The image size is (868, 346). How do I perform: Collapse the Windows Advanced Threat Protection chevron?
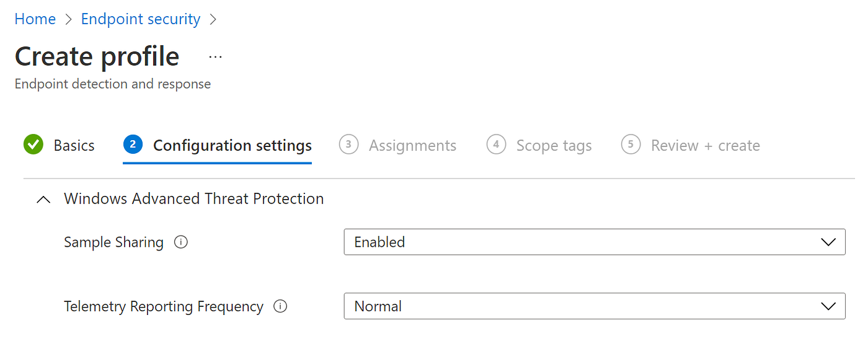coord(43,200)
